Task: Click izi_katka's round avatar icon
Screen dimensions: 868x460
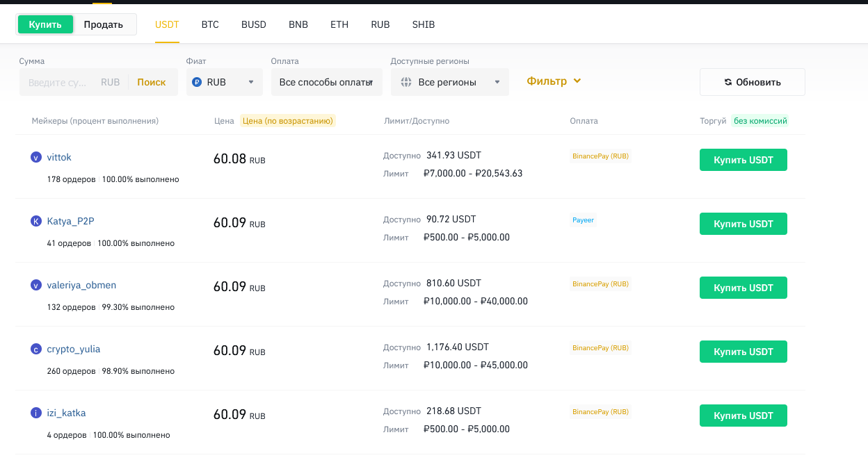Action: tap(36, 413)
